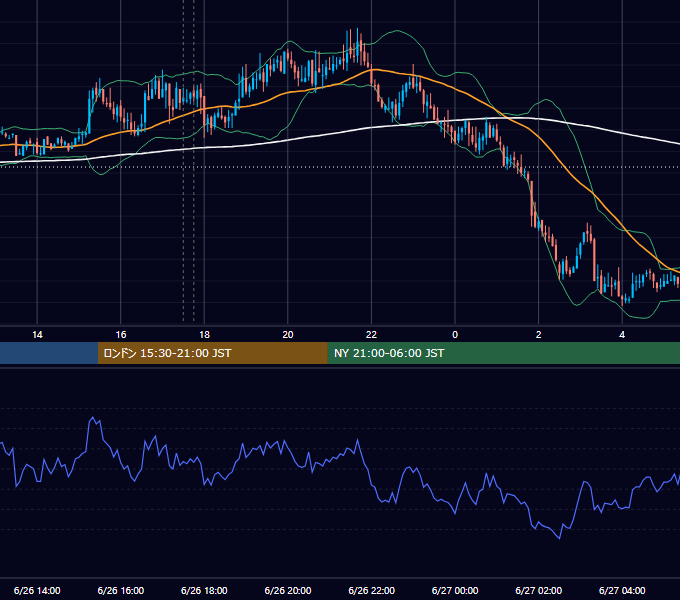Click hour label 14 on price chart axis
680x600 pixels.
[37, 335]
